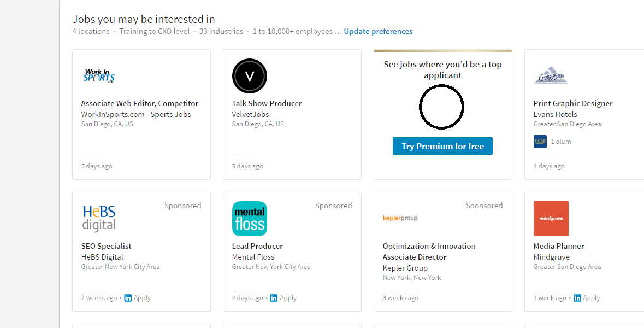Click the empty circle in Premium card
This screenshot has width=644, height=328.
click(441, 107)
